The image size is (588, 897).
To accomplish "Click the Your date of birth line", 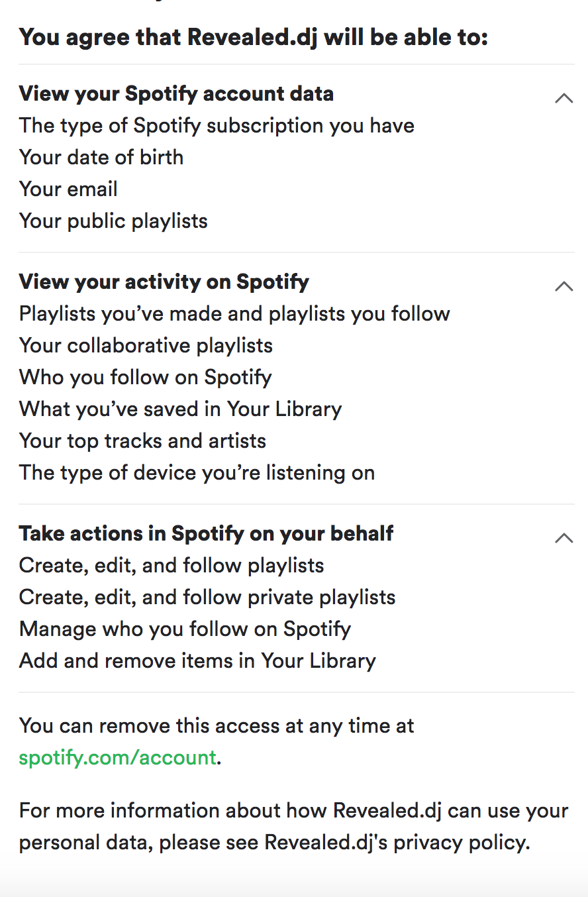I will tap(101, 157).
